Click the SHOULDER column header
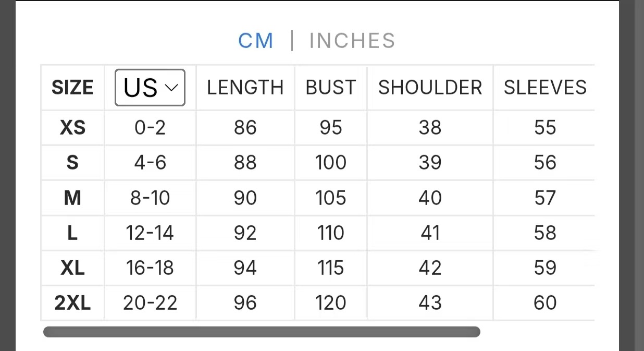 [x=430, y=88]
